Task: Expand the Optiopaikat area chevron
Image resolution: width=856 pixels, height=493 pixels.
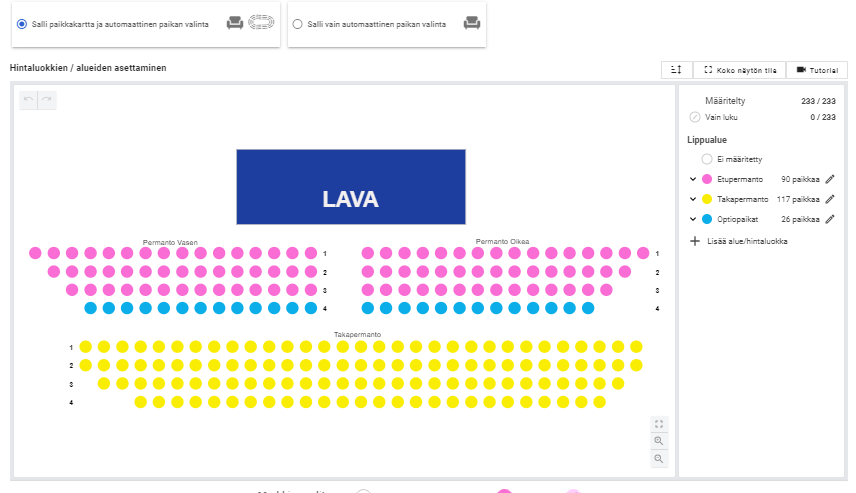Action: [693, 219]
